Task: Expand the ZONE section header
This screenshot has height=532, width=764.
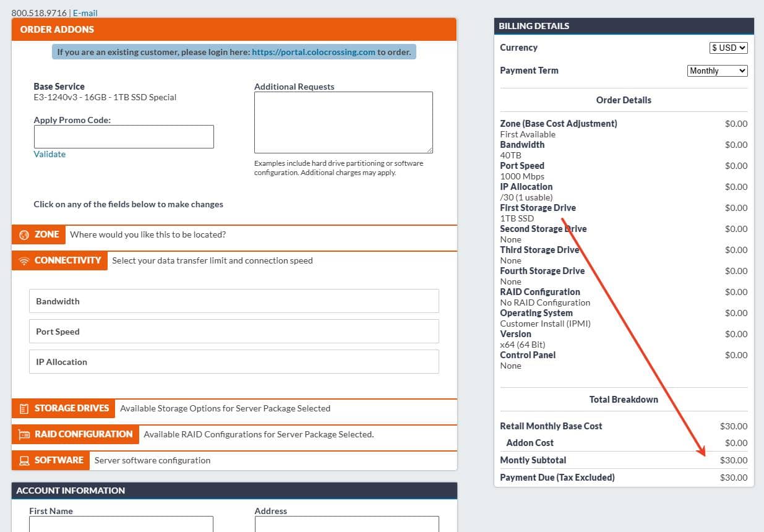Action: pos(38,235)
